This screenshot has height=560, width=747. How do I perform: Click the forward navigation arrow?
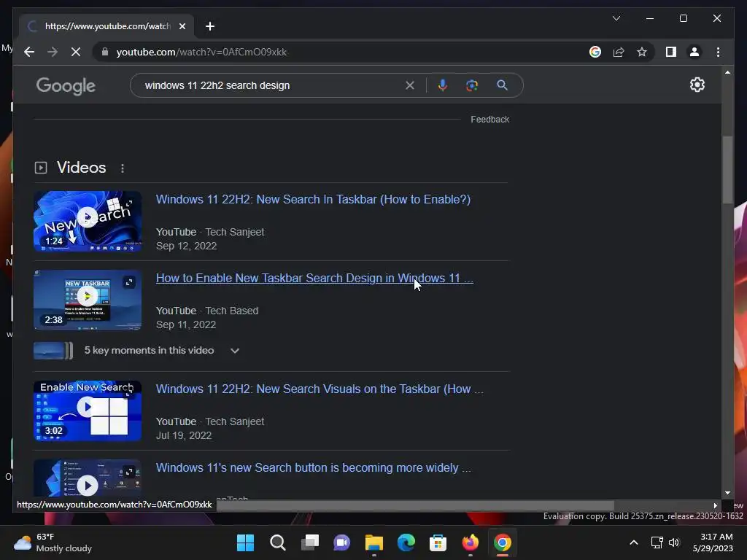coord(53,52)
